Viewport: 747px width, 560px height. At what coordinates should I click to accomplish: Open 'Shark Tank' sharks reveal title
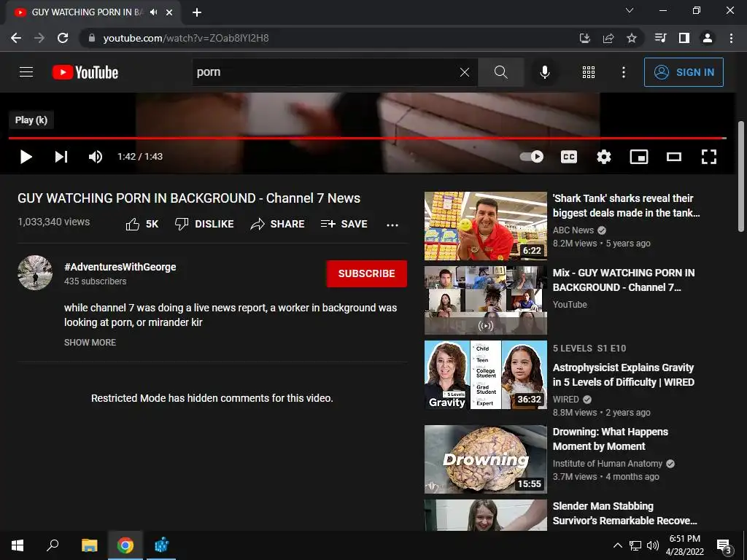tap(626, 205)
